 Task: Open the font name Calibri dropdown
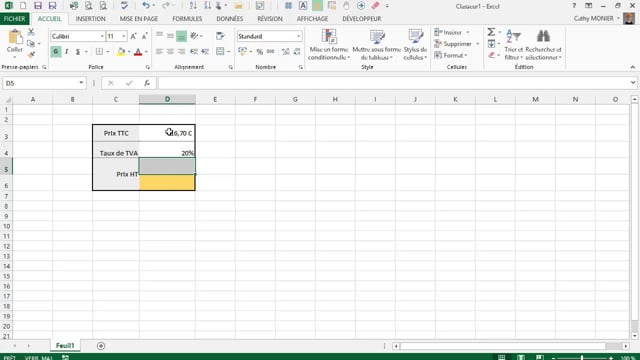tap(102, 36)
